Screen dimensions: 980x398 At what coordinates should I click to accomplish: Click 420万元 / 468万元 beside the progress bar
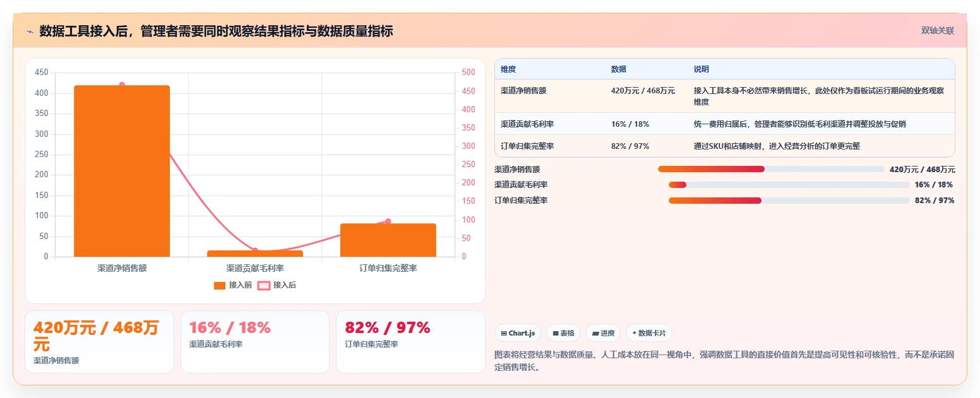[922, 169]
